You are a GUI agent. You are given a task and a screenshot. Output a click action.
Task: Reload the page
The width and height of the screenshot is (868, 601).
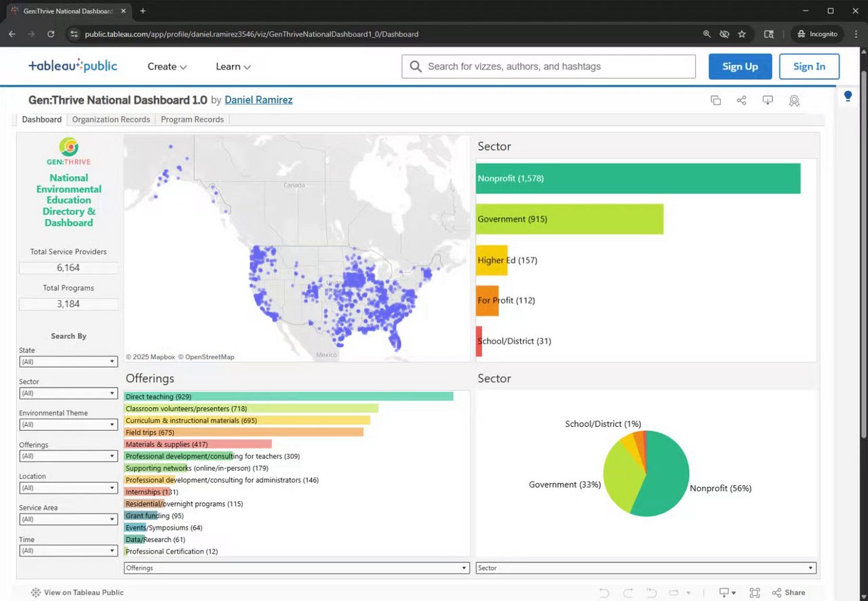(x=51, y=34)
